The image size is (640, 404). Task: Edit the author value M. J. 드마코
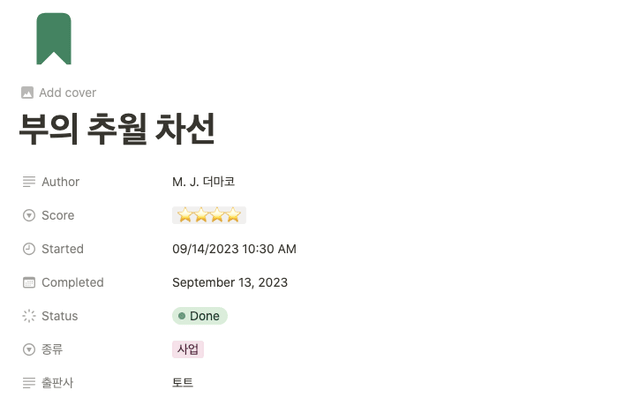(203, 182)
